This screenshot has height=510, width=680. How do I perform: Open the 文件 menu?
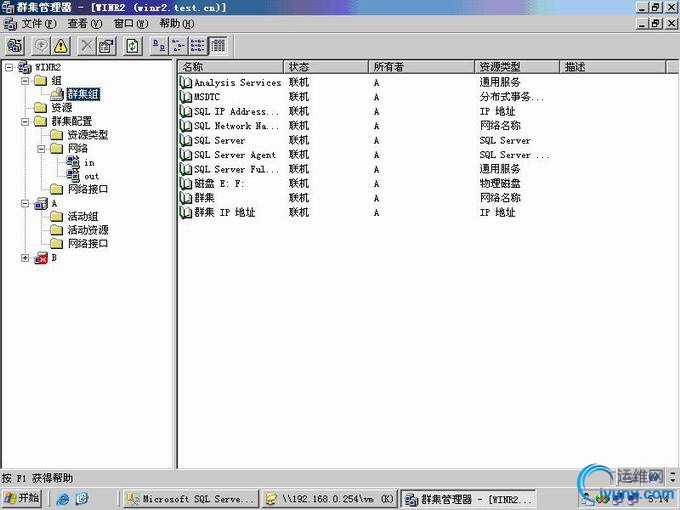[39, 23]
